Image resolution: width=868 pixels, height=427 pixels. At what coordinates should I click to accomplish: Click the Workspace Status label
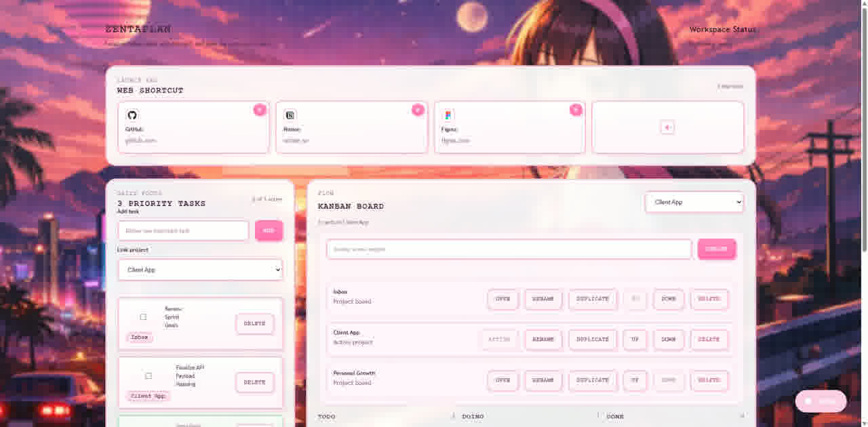click(722, 29)
